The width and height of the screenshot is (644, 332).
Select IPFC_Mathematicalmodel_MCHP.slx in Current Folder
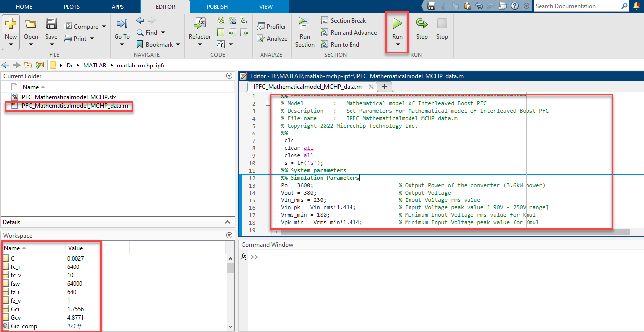coord(68,97)
